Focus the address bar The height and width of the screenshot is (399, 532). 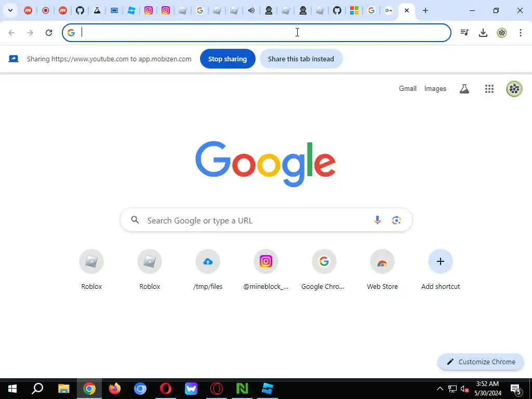(x=257, y=33)
